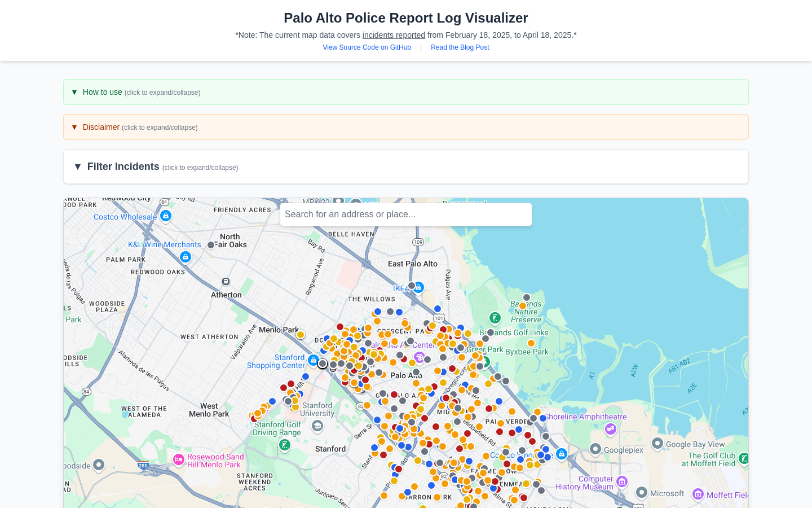Open the Read the Blog Post link
This screenshot has height=508, width=812.
(x=460, y=47)
